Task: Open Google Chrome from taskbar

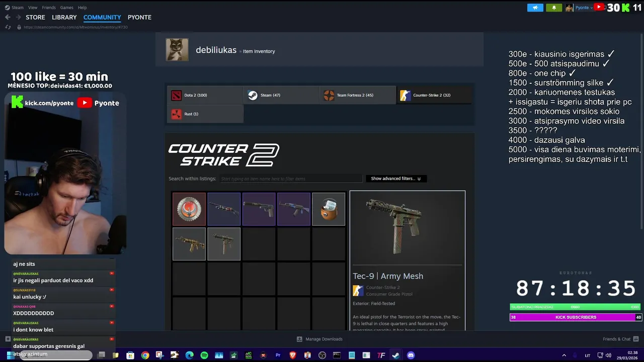Action: pyautogui.click(x=145, y=355)
